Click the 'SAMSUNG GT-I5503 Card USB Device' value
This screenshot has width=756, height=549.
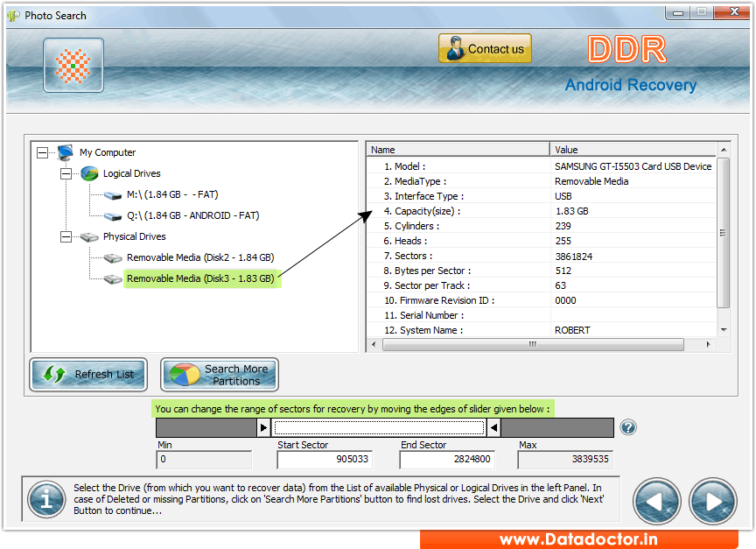coord(633,166)
